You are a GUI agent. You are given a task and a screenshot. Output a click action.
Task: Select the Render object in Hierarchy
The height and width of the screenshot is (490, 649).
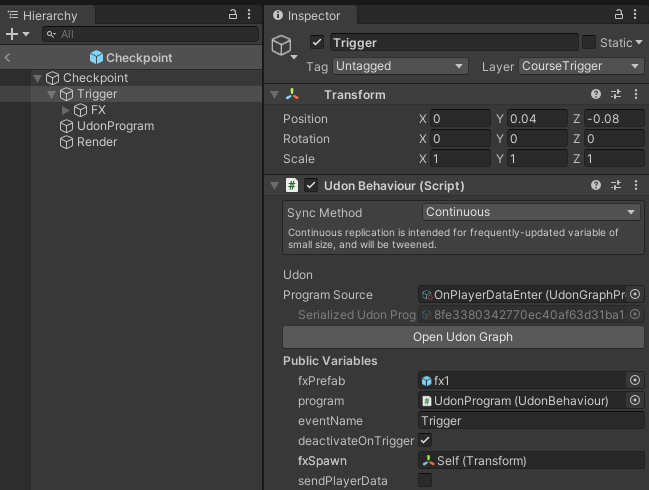tap(89, 142)
